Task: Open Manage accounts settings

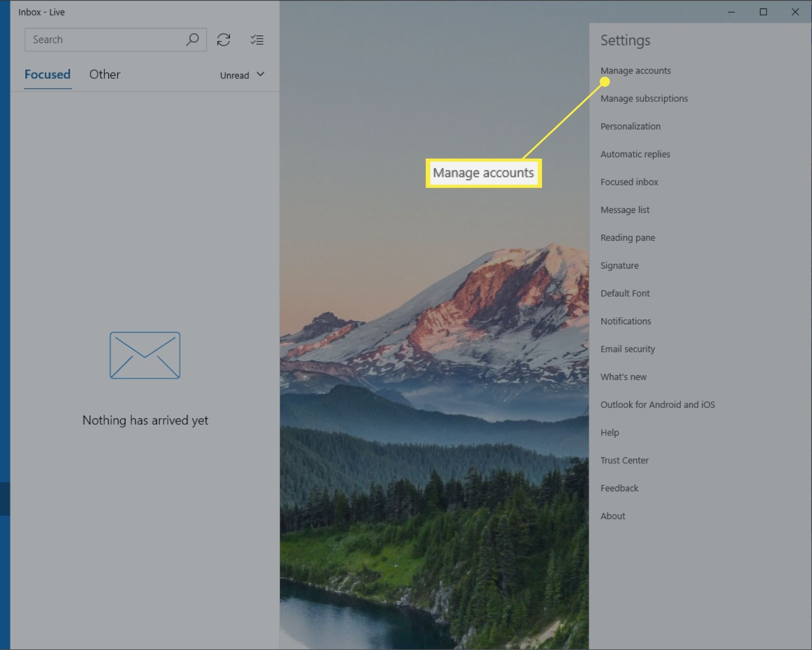Action: click(x=635, y=69)
